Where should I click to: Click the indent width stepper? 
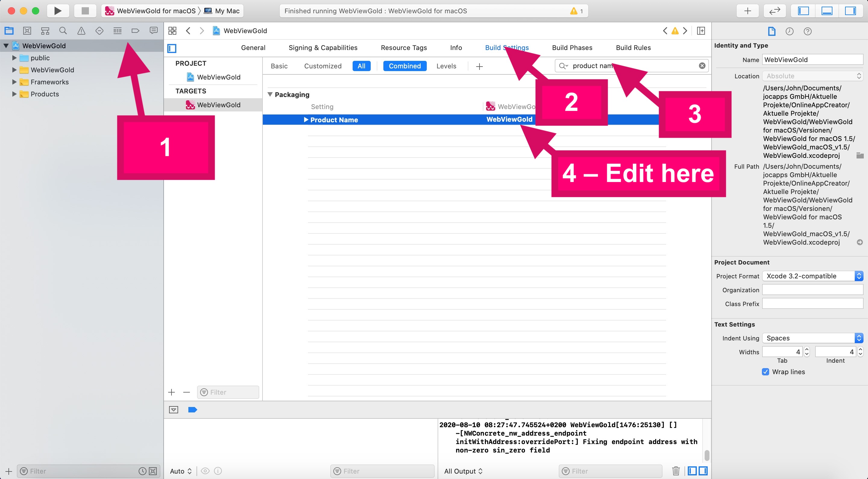coord(860,352)
